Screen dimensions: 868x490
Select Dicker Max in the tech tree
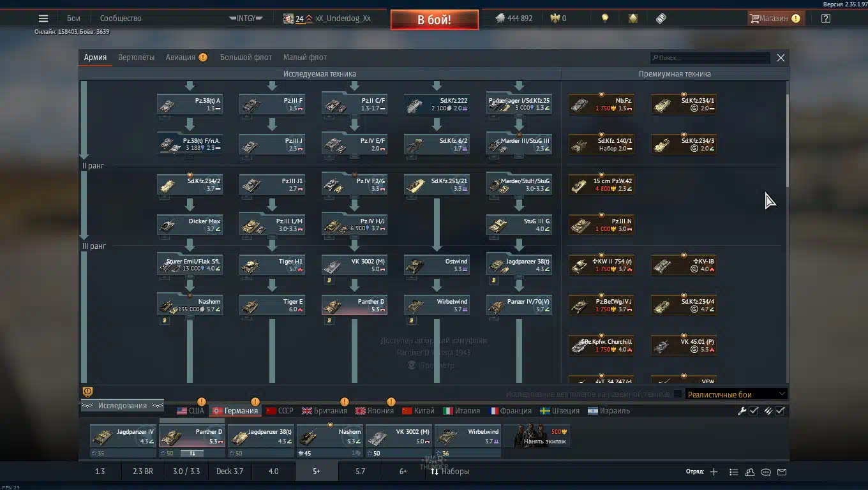190,225
